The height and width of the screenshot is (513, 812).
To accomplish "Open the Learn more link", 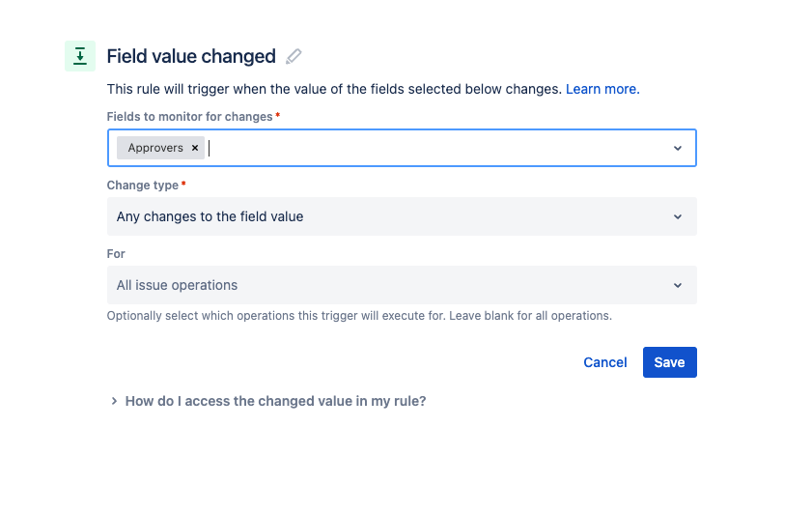I will 601,89.
